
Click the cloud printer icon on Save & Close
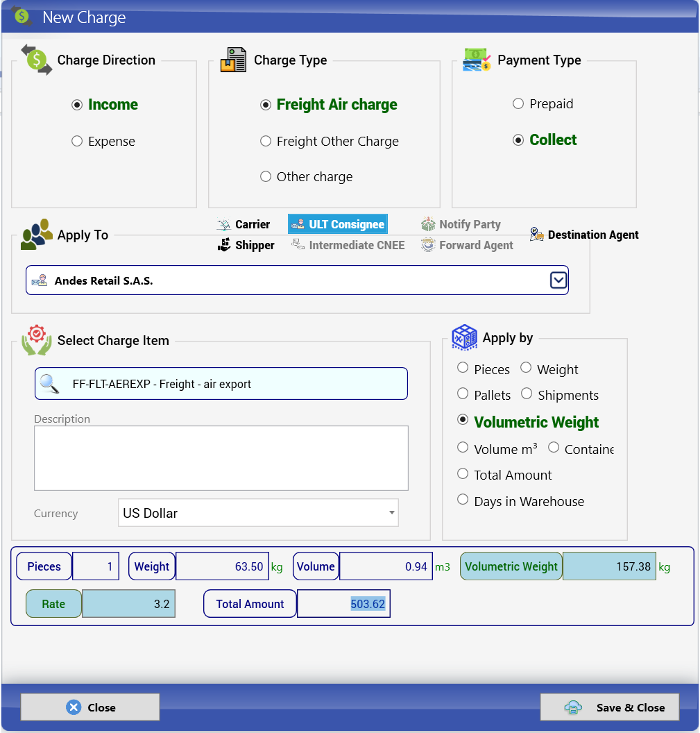click(573, 708)
